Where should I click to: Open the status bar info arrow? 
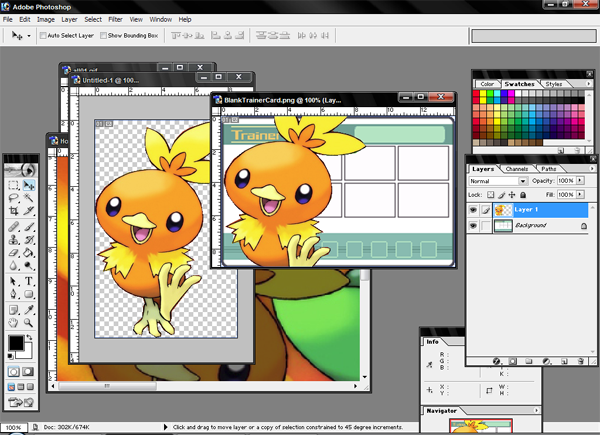pyautogui.click(x=165, y=427)
